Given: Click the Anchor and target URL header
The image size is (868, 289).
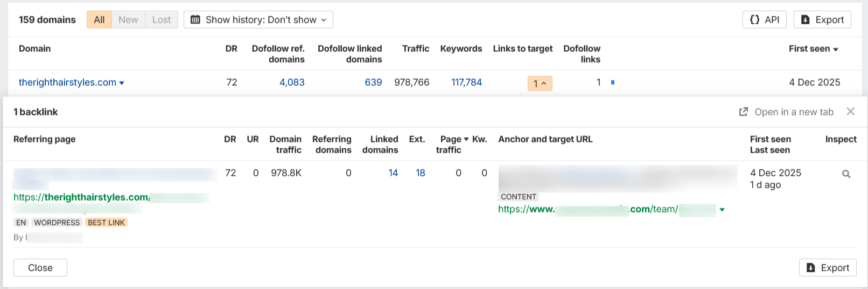Looking at the screenshot, I should [545, 139].
